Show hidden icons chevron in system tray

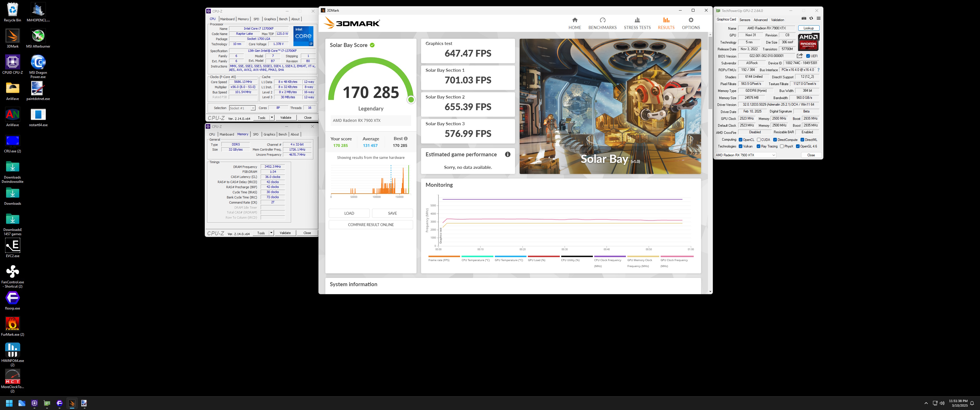click(926, 403)
